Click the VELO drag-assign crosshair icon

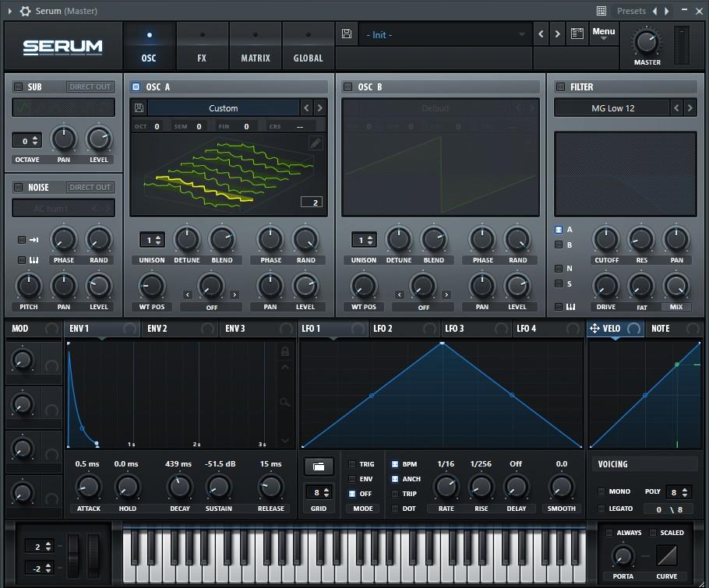(594, 328)
